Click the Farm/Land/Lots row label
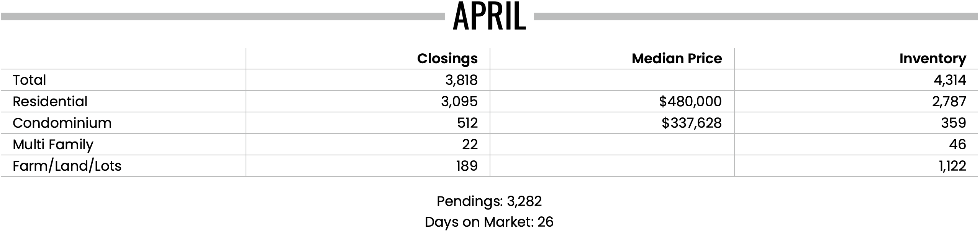 tap(67, 166)
